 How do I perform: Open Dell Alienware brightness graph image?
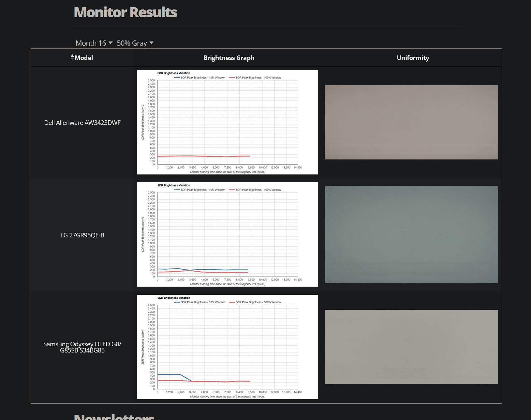coord(228,122)
